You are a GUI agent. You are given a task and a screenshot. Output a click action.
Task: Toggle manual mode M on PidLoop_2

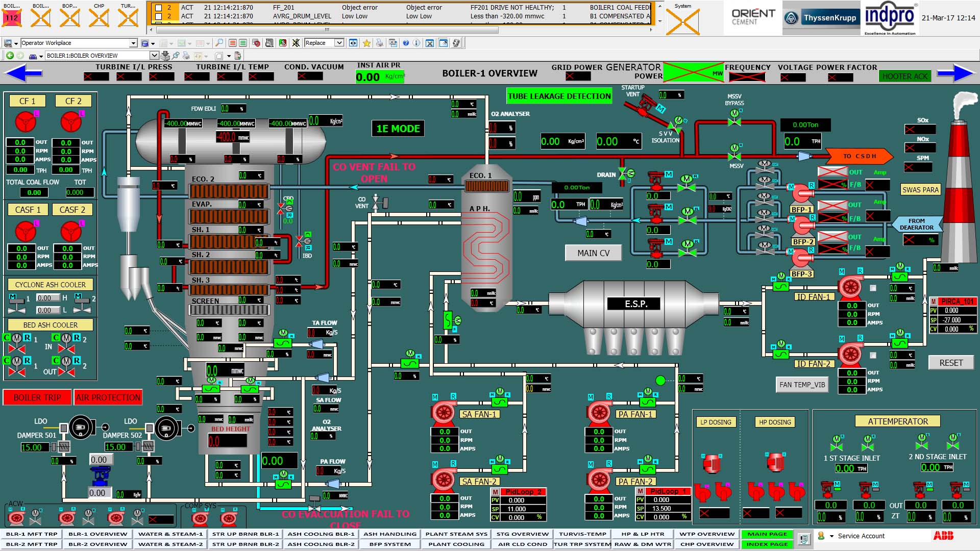pos(495,492)
